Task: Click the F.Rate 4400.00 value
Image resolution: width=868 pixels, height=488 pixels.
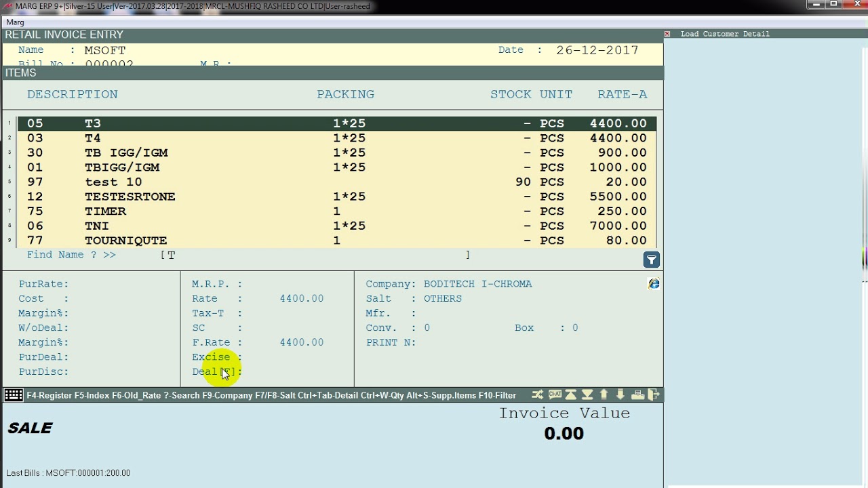Action: (x=302, y=342)
